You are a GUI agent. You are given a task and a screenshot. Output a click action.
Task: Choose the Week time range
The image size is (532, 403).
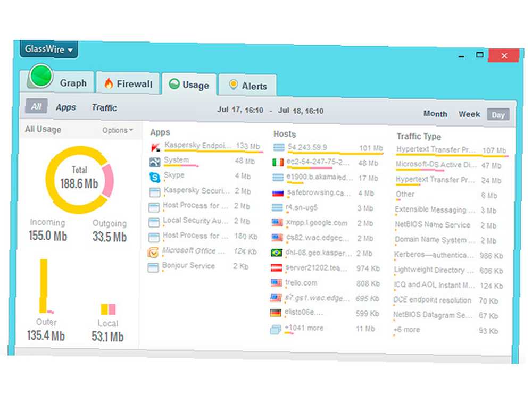469,114
